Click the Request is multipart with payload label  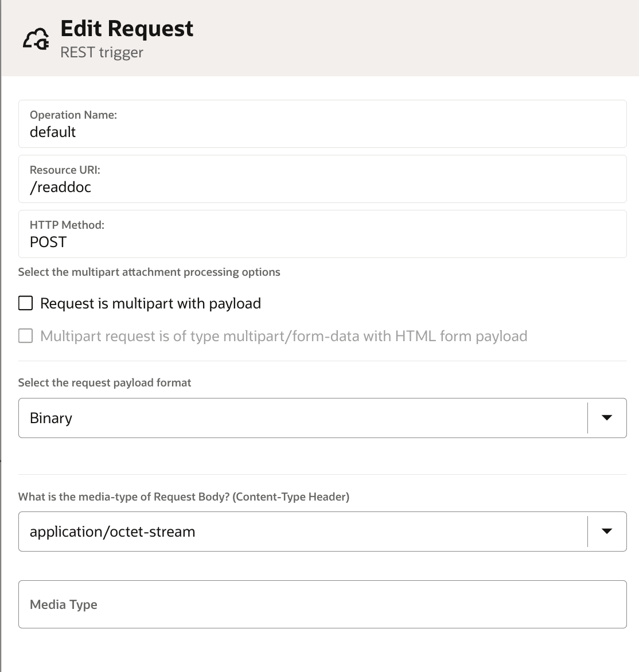click(x=150, y=303)
